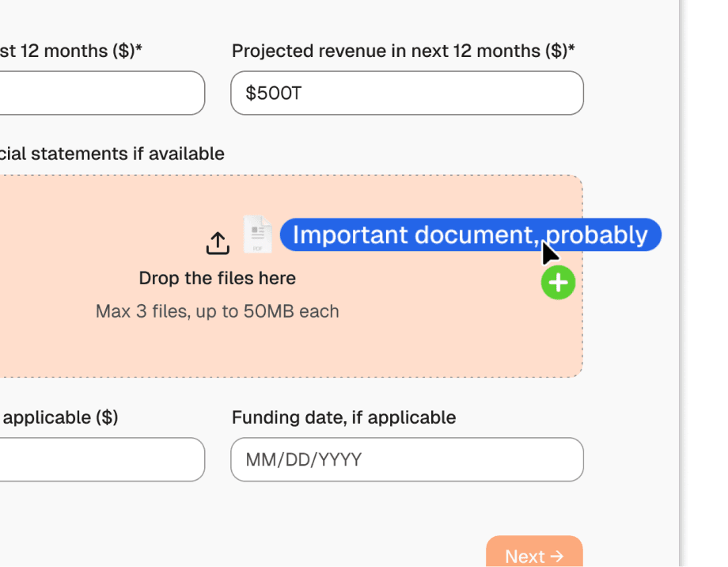This screenshot has width=728, height=567.
Task: Open the Funding date calendar field
Action: [x=407, y=459]
